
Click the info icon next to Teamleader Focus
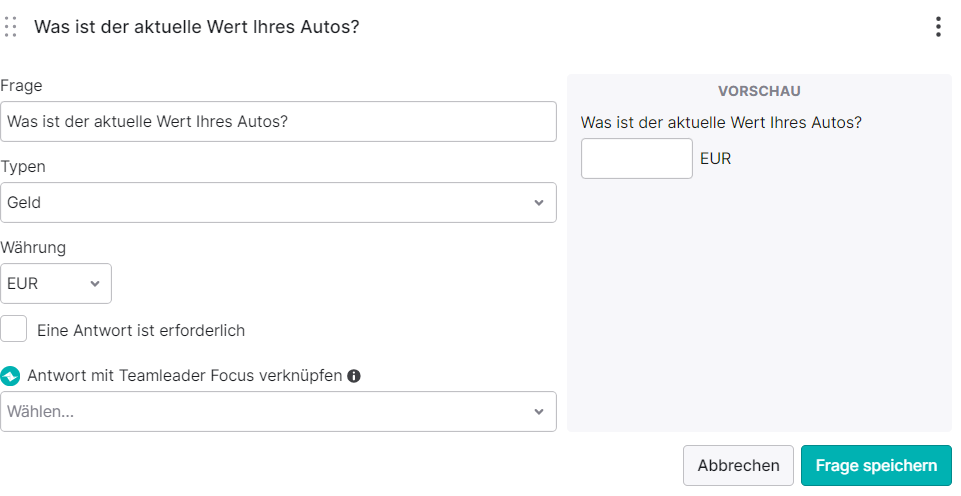tap(354, 376)
